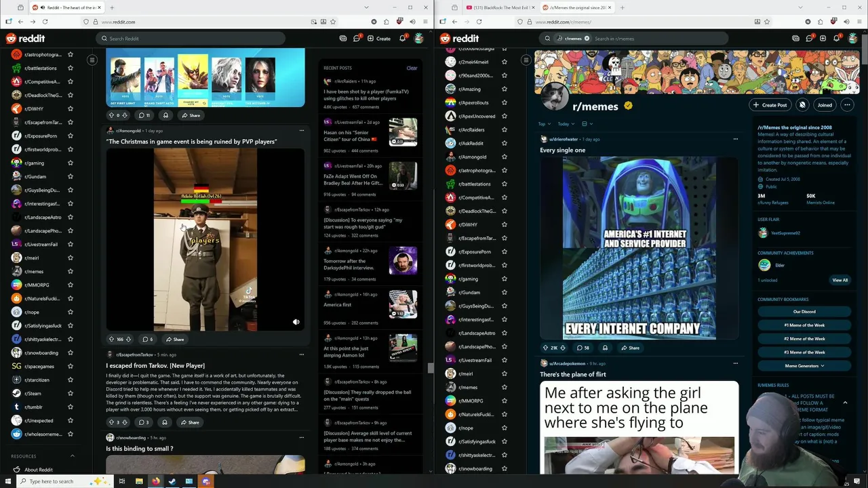The height and width of the screenshot is (488, 868).
Task: Clear the recent posts list
Action: (412, 68)
